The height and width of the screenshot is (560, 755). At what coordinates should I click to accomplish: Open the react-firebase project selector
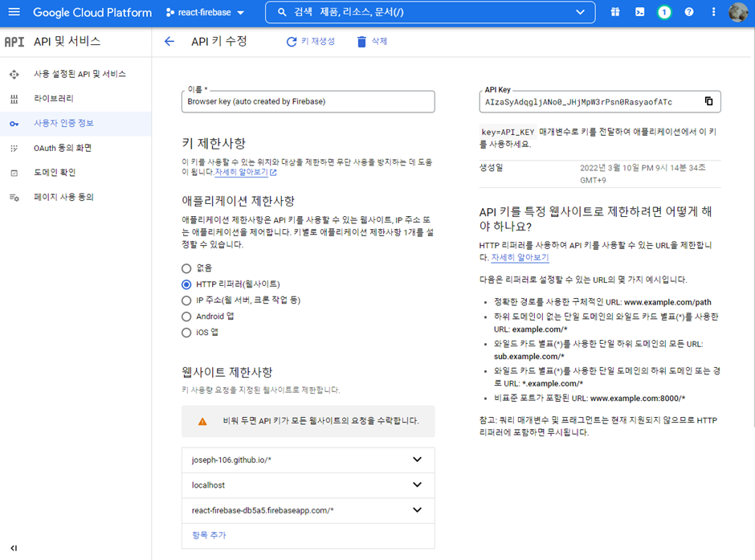pos(205,13)
